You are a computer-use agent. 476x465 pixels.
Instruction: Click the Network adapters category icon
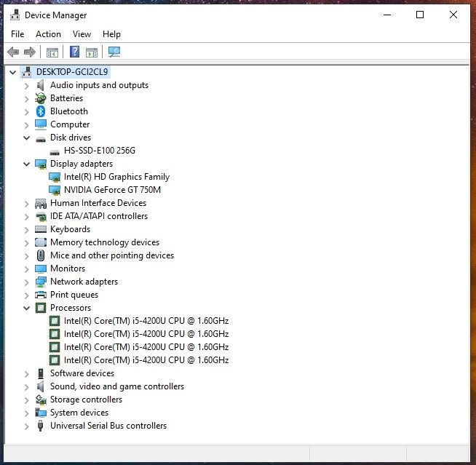(41, 282)
